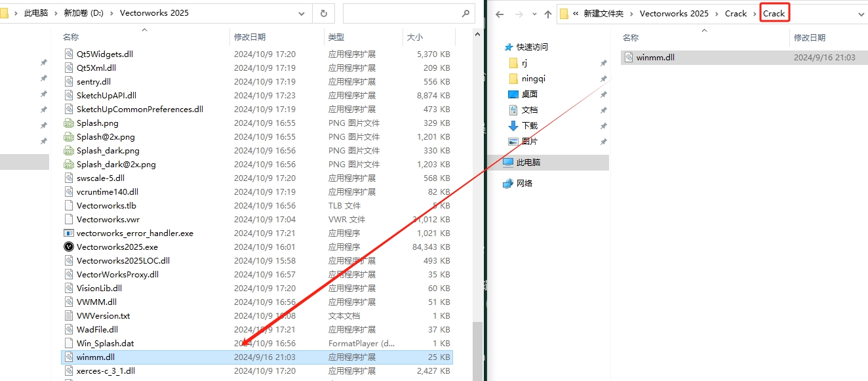
Task: Select swscale-5.dll file
Action: tap(100, 178)
